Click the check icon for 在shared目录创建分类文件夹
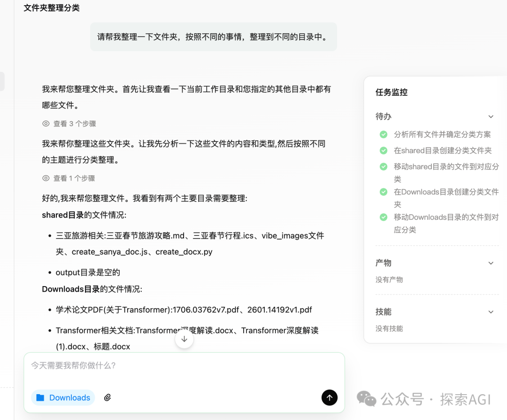The width and height of the screenshot is (507, 420). coord(384,150)
